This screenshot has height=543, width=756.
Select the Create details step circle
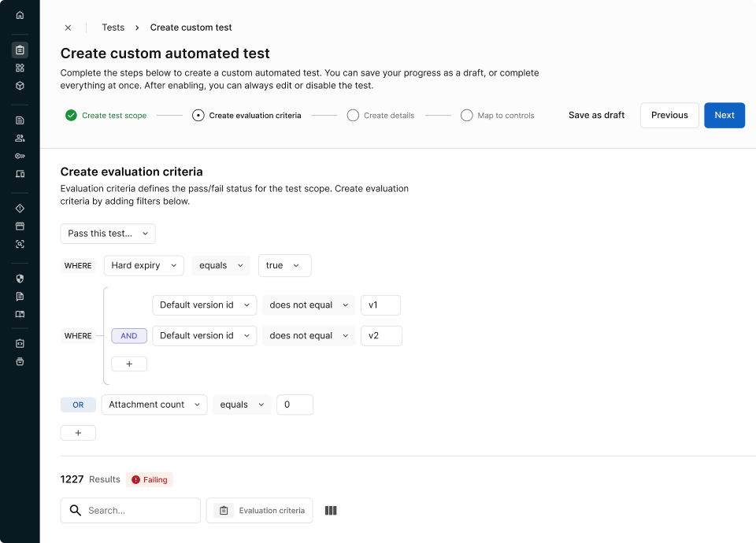(x=353, y=116)
